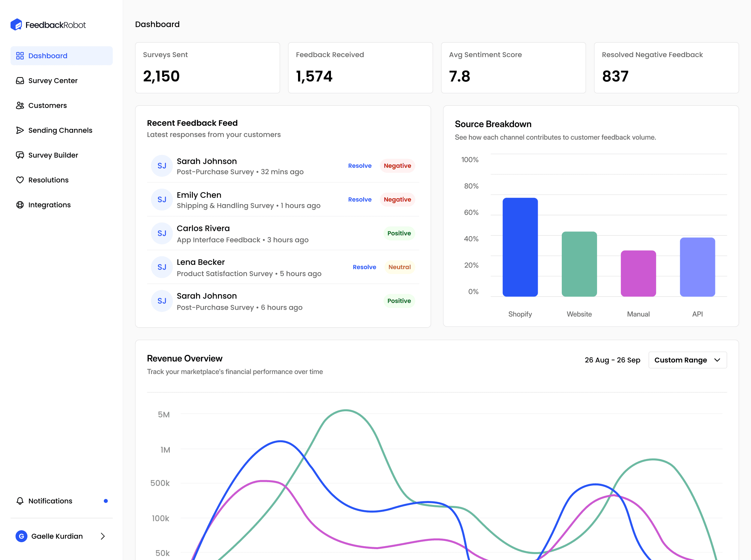Click the '500k' axis label

pyautogui.click(x=160, y=483)
